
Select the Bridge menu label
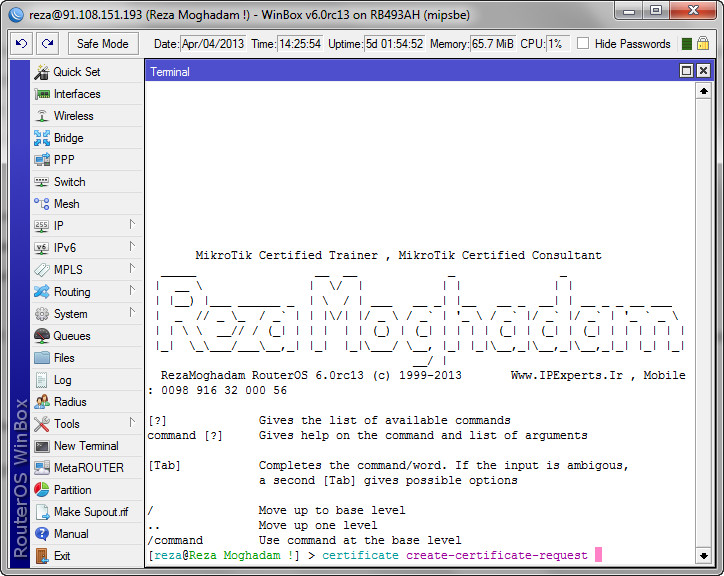click(x=68, y=138)
